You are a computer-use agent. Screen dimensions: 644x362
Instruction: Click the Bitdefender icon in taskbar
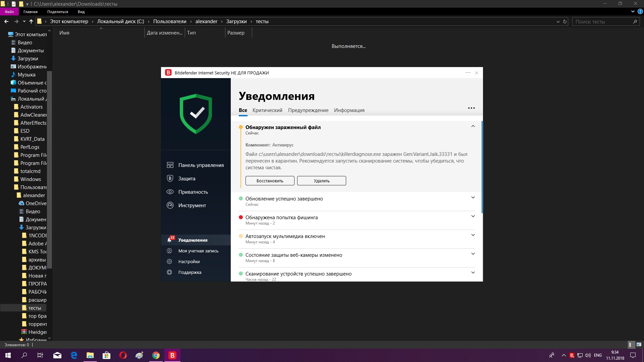click(172, 355)
